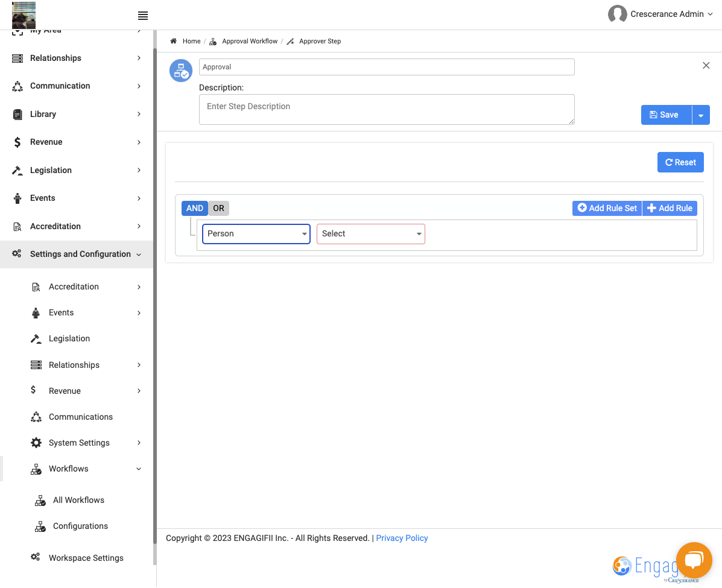Click the Save button
Viewport: 722px width, 588px height.
tap(667, 115)
